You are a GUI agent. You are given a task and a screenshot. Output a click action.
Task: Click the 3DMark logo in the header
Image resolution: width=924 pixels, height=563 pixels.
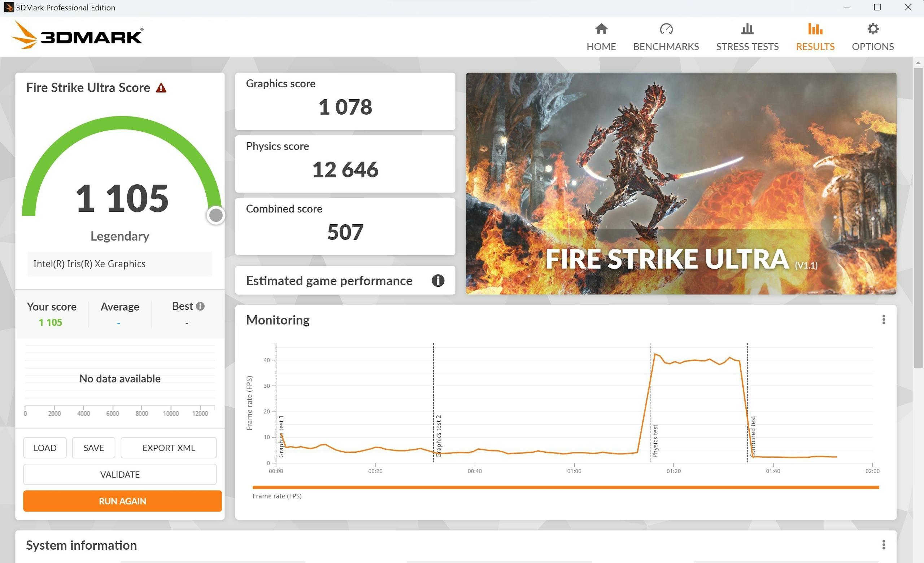pos(77,36)
